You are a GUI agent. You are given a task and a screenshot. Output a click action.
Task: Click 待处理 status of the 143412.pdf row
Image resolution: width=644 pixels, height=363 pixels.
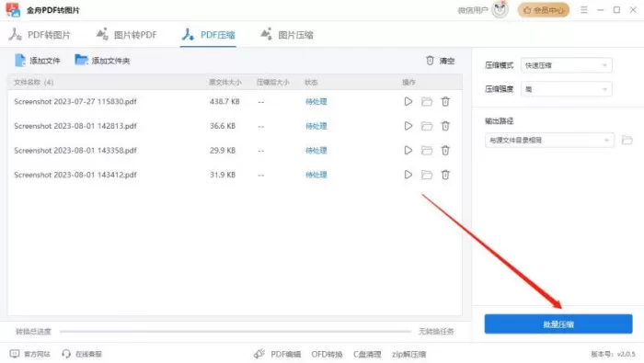(x=316, y=175)
